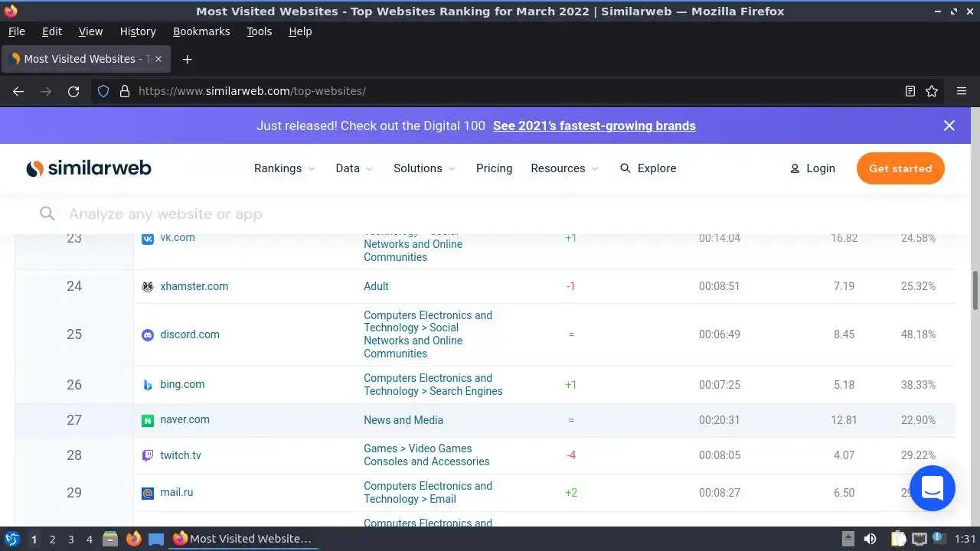This screenshot has height=551, width=980.
Task: Click rank number 24
Action: click(x=74, y=286)
